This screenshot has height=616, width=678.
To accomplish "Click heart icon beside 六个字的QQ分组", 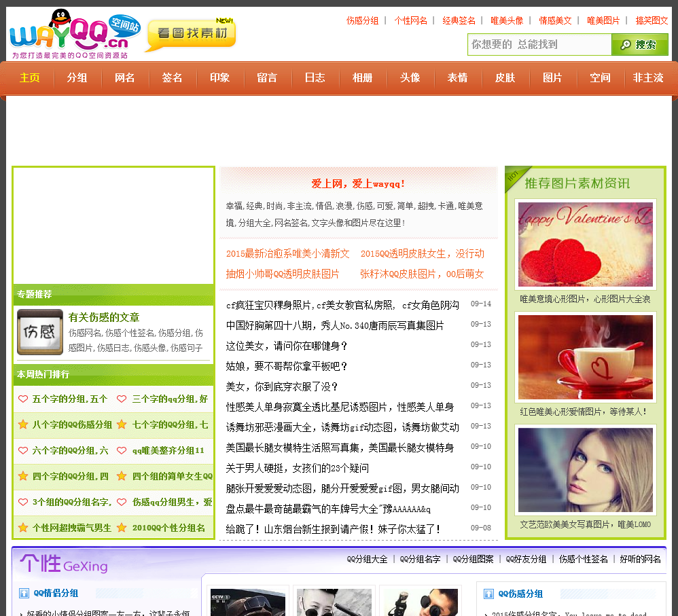I will coord(23,450).
